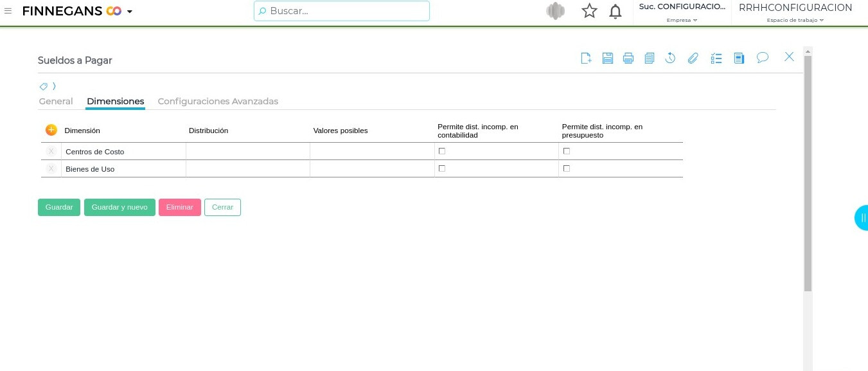Click the copy document icon

pos(650,58)
